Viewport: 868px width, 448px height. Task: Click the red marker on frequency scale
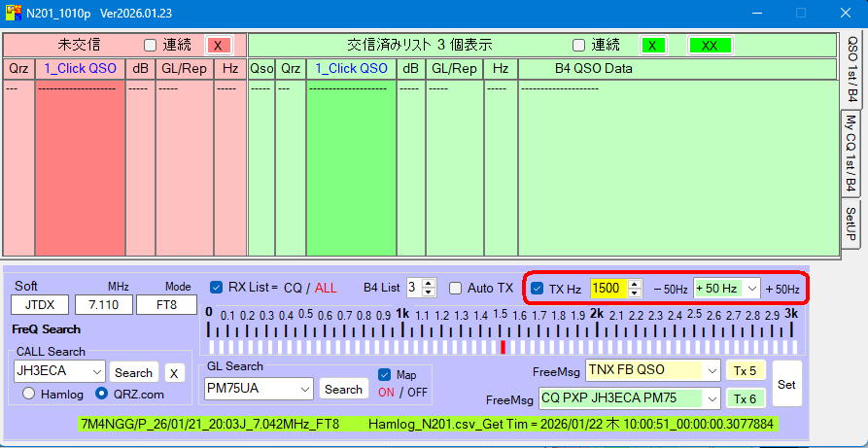coord(503,347)
